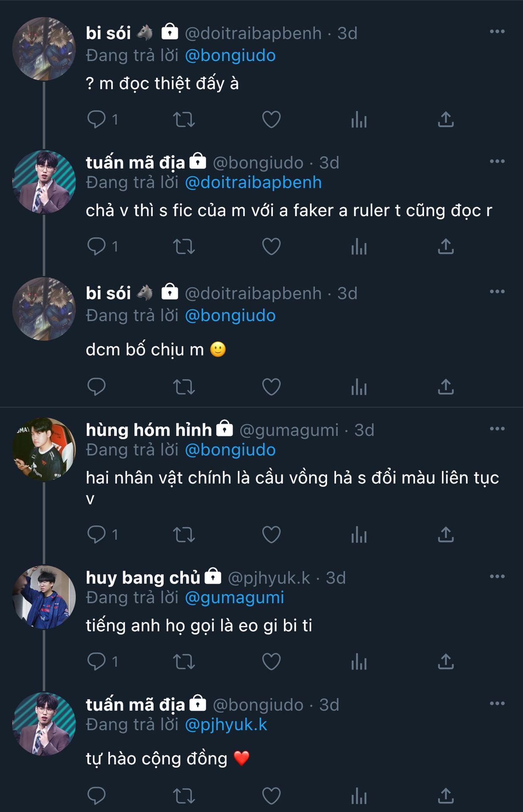Like the "tự hào cộng đồng" tweet
Viewport: 523px width, 812px height.
[x=271, y=796]
